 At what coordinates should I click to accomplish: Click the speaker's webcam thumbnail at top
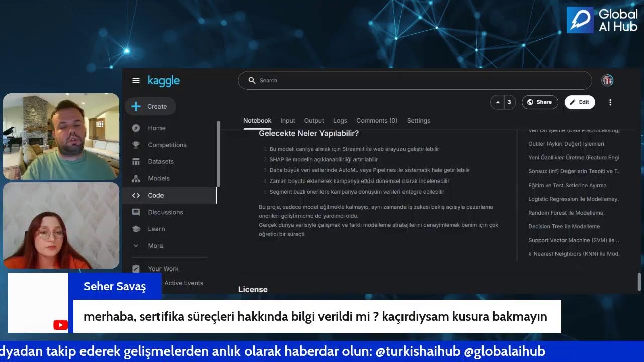[x=61, y=136]
